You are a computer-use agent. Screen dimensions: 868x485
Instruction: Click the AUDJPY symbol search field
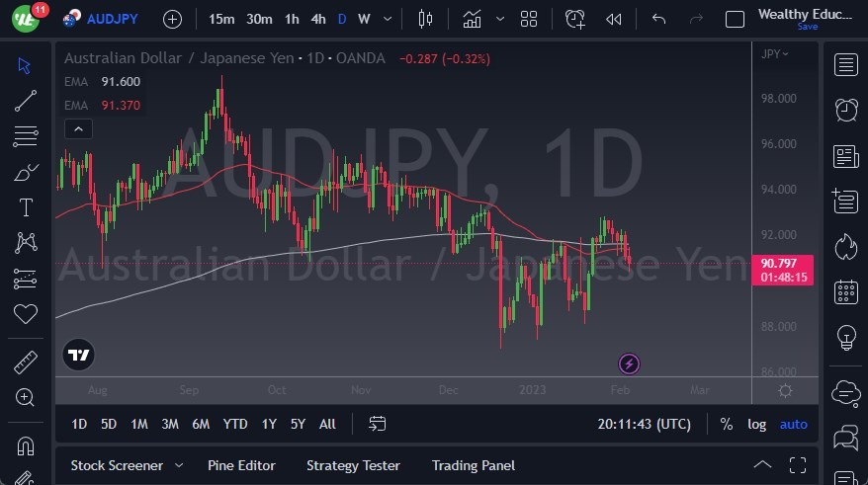pyautogui.click(x=112, y=19)
